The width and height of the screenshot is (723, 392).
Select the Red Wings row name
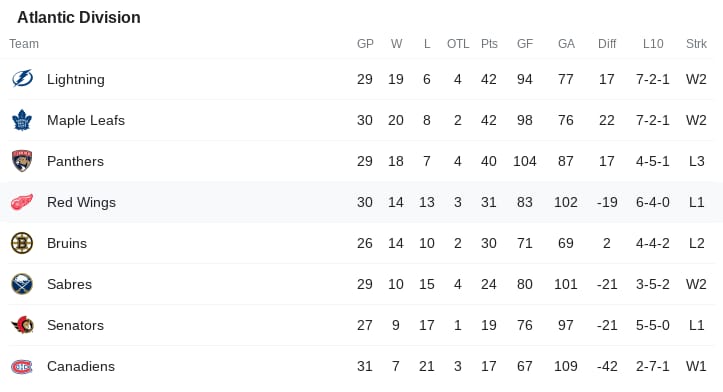(x=81, y=202)
